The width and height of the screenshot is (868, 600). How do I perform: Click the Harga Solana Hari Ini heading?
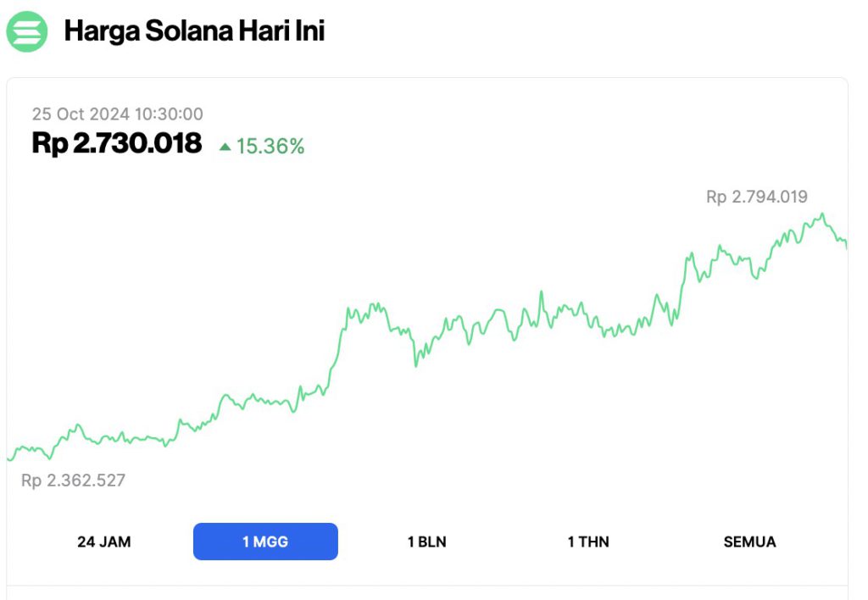pyautogui.click(x=194, y=31)
